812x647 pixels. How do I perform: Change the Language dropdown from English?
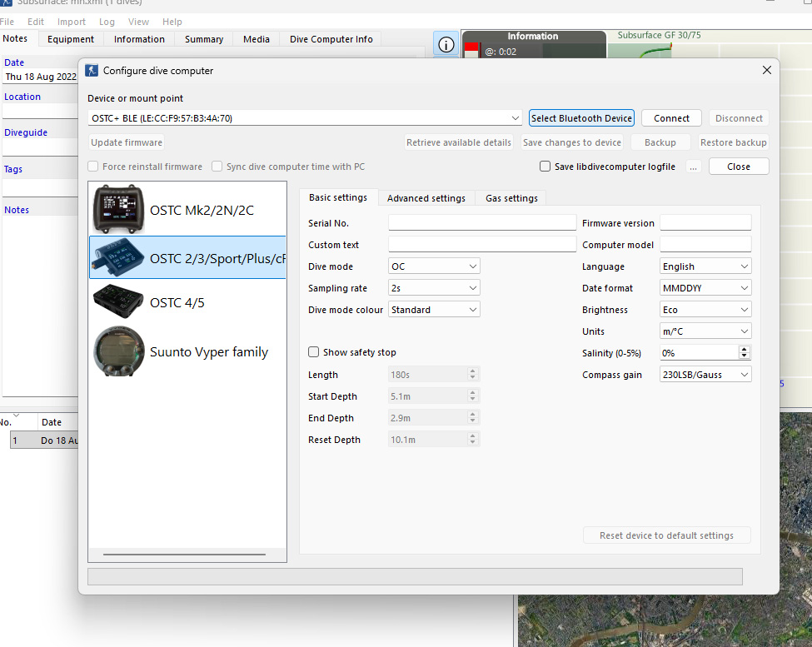pos(705,266)
